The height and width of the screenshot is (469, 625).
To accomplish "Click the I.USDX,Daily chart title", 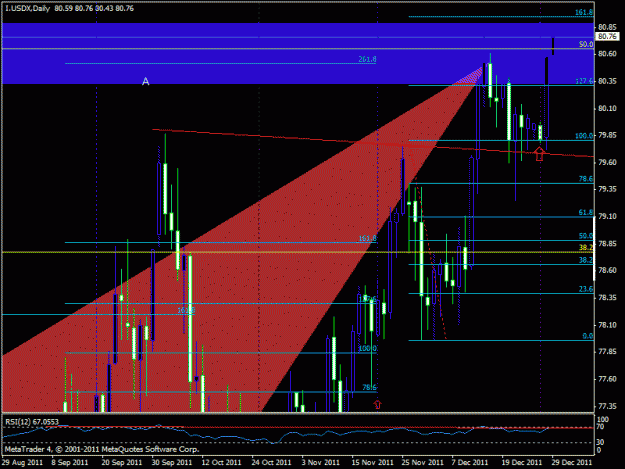I will click(28, 8).
